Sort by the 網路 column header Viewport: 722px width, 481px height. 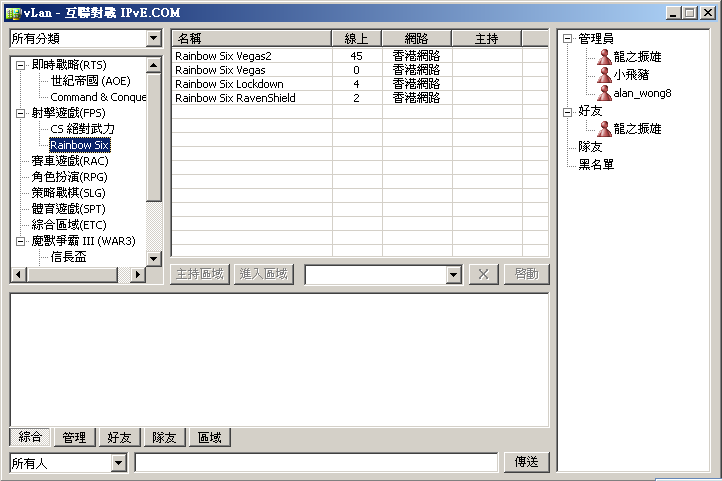[416, 39]
